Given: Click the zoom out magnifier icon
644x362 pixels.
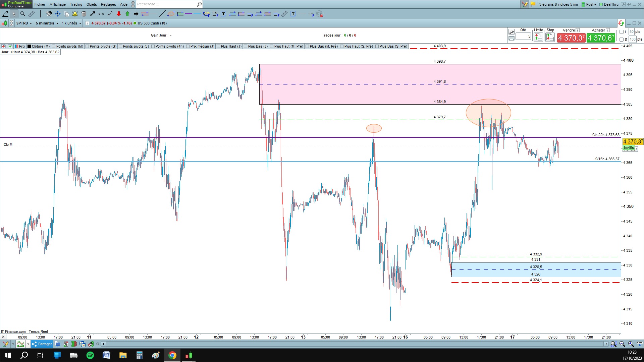Looking at the screenshot, I should point(622,344).
